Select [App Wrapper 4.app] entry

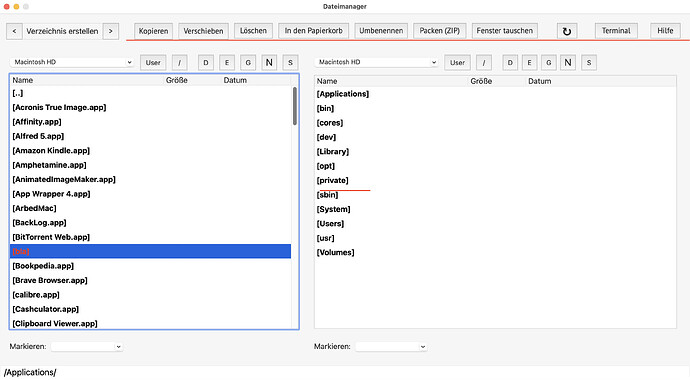point(150,194)
